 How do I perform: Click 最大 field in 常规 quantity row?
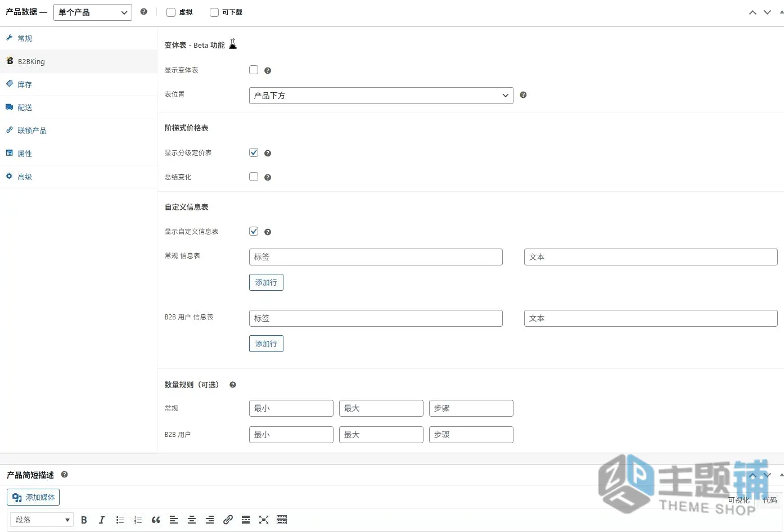pos(381,408)
